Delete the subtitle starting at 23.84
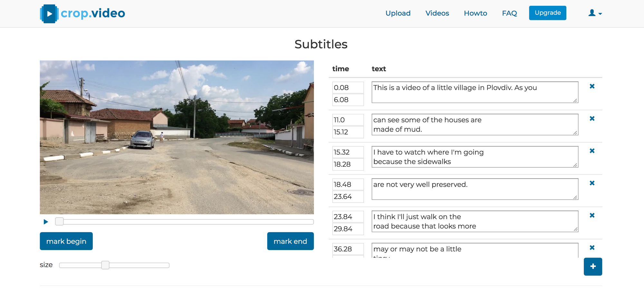The image size is (644, 290). point(592,215)
